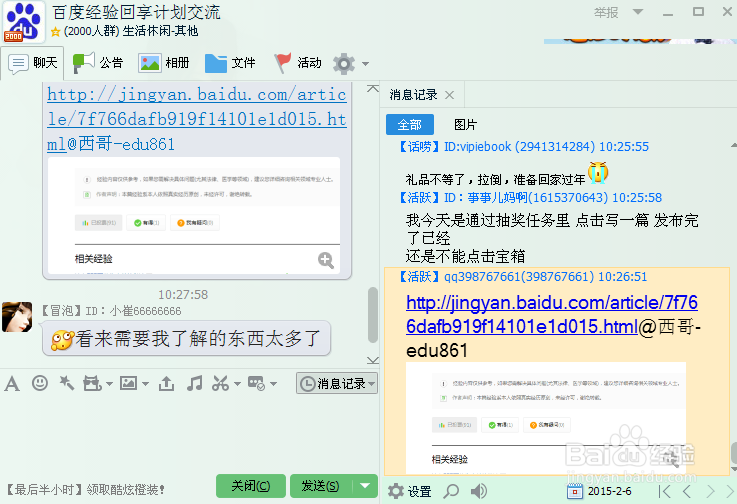Click the music note icon
This screenshot has height=504, width=737.
coord(195,384)
